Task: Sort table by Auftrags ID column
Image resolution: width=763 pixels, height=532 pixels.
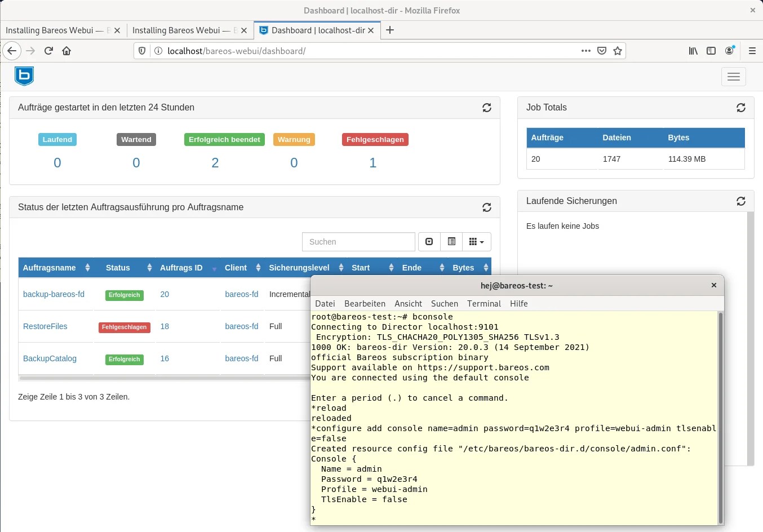Action: (188, 268)
